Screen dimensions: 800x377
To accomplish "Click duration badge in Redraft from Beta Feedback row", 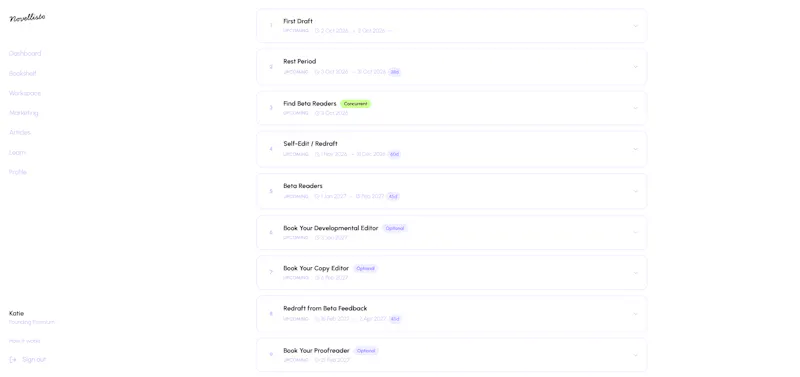I will tap(395, 319).
